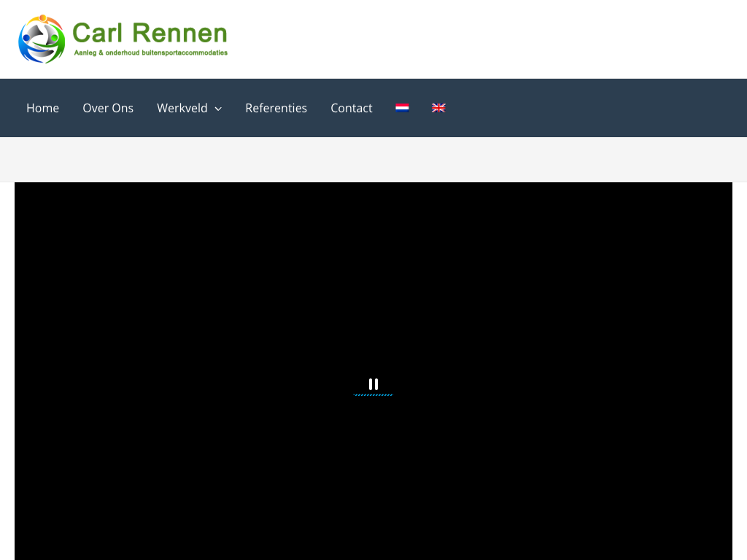Click the tagline Aanleg & onderhoud buitensportaccommodaties

(x=150, y=53)
